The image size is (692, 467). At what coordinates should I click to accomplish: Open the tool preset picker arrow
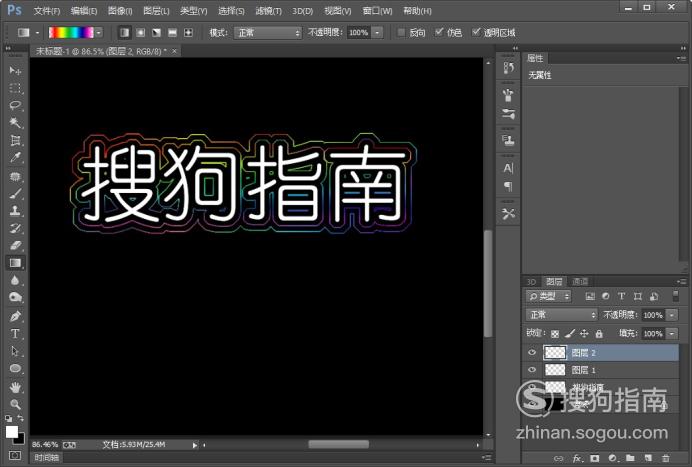point(37,33)
